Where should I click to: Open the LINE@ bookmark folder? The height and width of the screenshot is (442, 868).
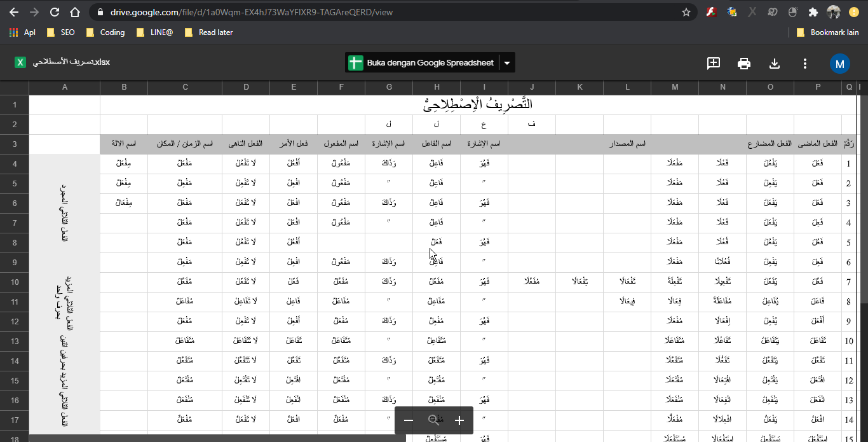(154, 32)
